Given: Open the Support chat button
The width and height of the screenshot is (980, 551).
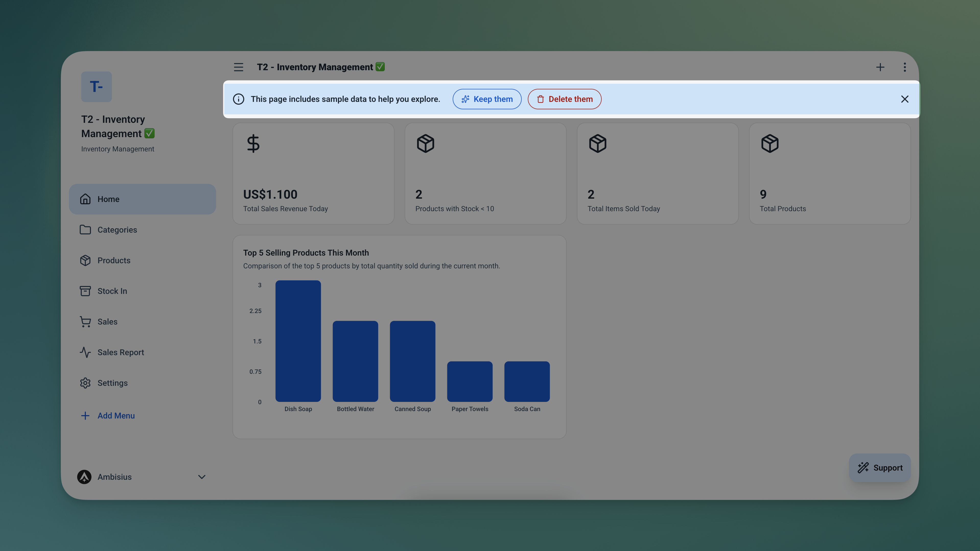Looking at the screenshot, I should 880,468.
